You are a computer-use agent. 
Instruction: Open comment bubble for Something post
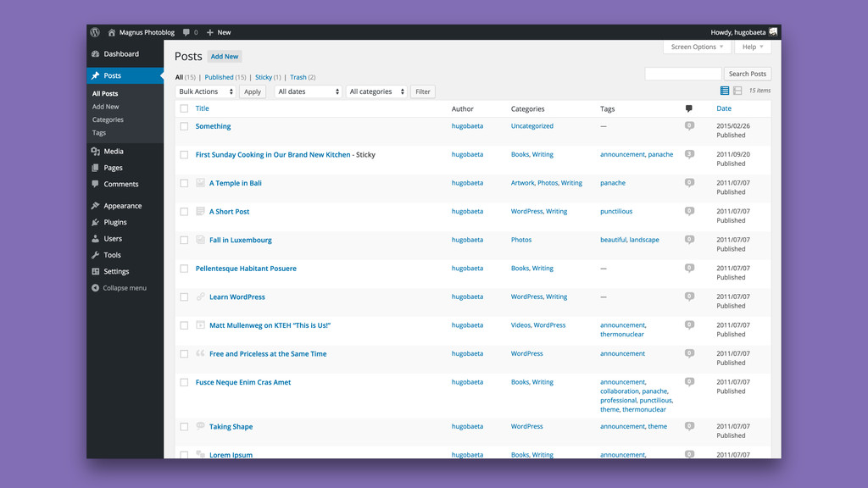(x=689, y=126)
